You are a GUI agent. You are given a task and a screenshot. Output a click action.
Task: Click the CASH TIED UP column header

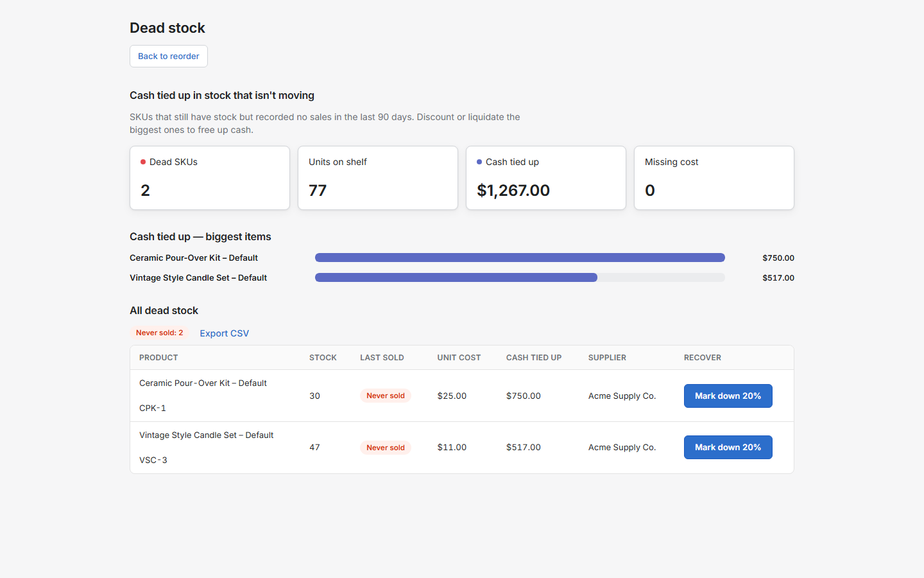pos(534,358)
